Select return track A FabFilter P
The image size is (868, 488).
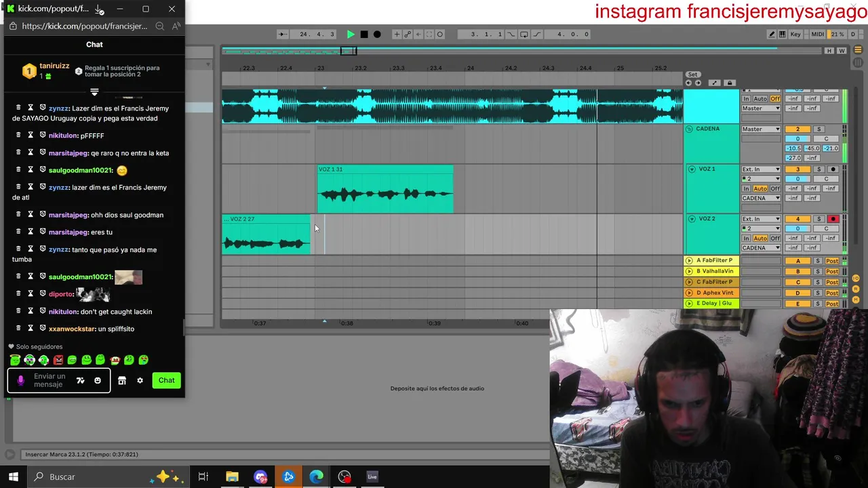pos(714,260)
